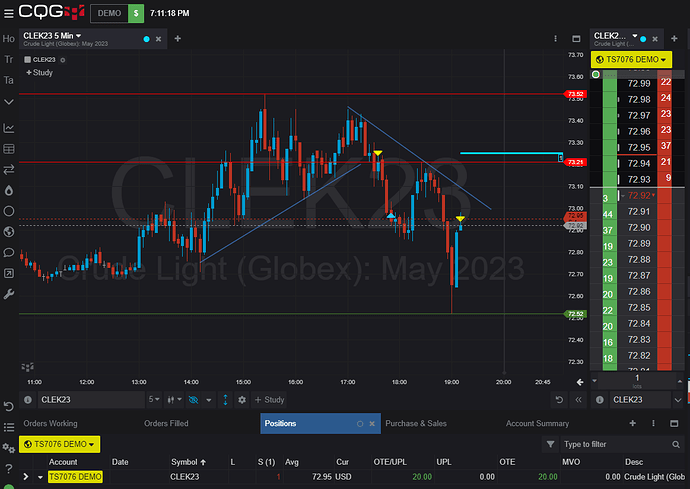Image resolution: width=690 pixels, height=489 pixels.
Task: Toggle the green circle at DOM top
Action: (596, 74)
